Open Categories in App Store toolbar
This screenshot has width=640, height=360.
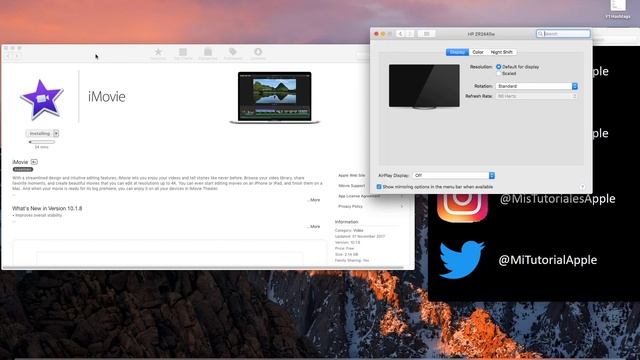click(x=208, y=54)
